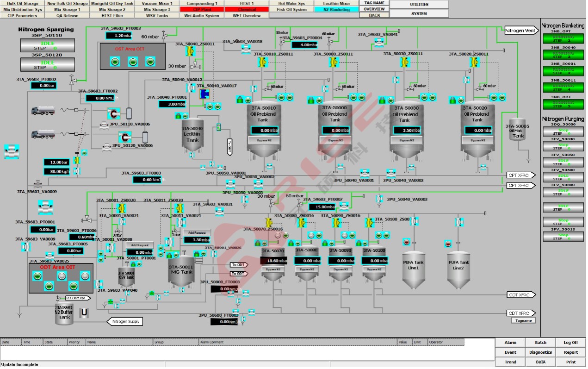The width and height of the screenshot is (588, 369).
Task: Click the red indicator above PUFA Tank Line1
Action: click(x=407, y=242)
